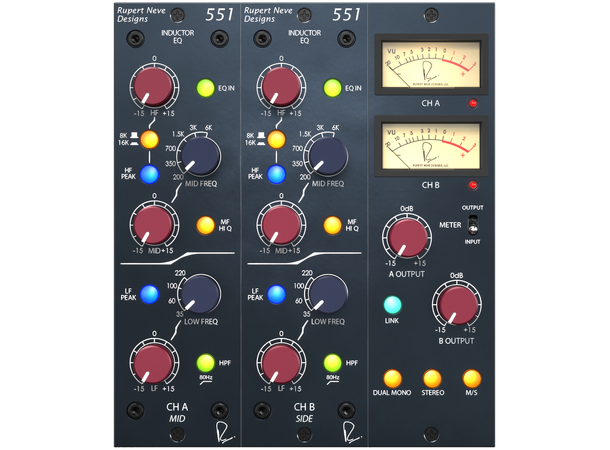Click the CH A MID label

pyautogui.click(x=177, y=419)
